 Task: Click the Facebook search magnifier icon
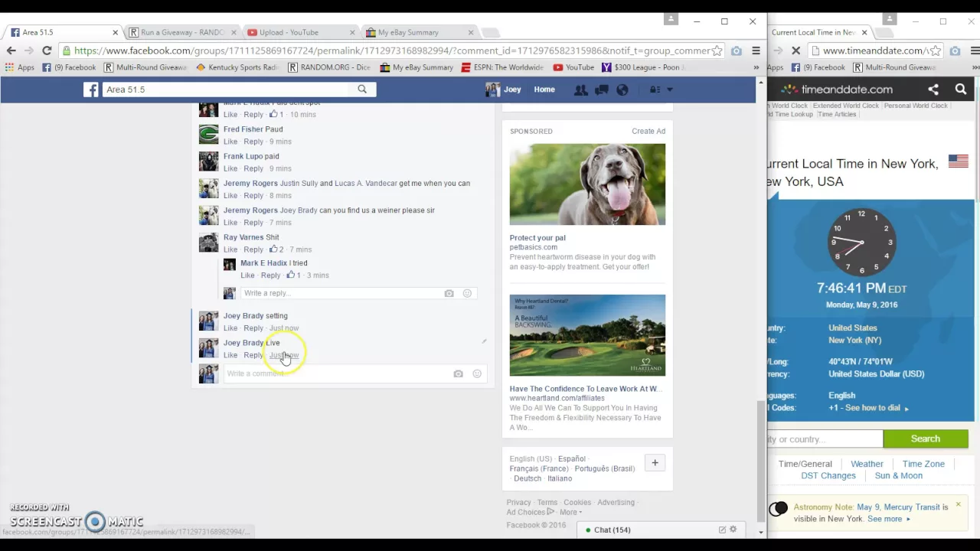362,90
